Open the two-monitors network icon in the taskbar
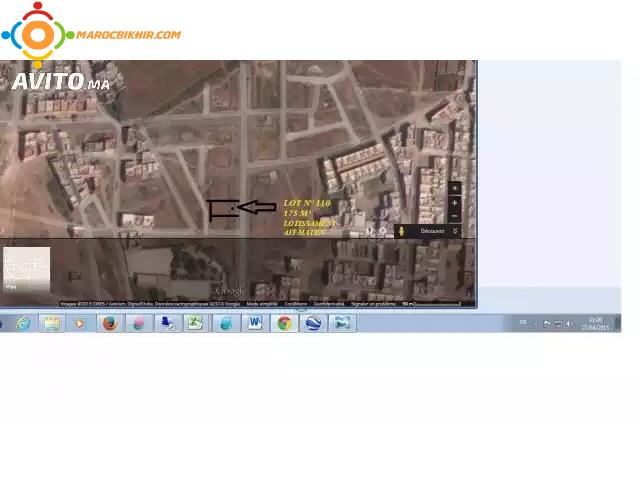The image size is (640, 480). click(168, 324)
